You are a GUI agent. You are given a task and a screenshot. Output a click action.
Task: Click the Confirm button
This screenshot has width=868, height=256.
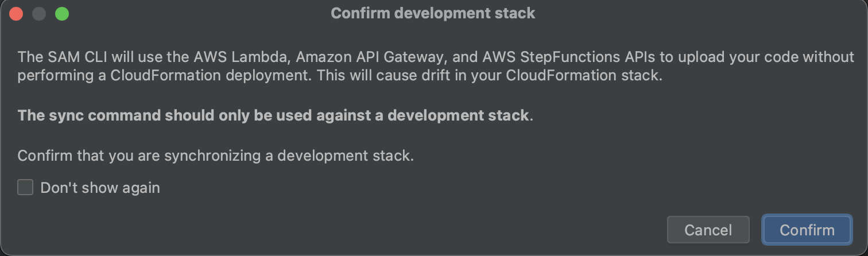coord(807,230)
